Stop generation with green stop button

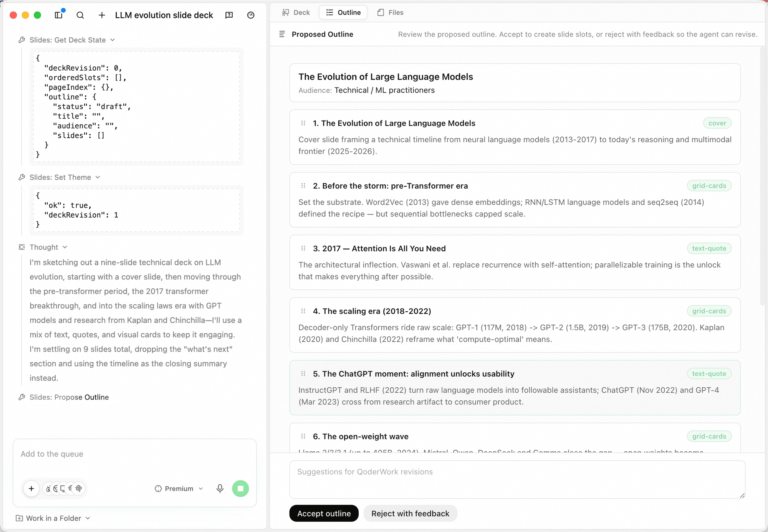pos(241,489)
